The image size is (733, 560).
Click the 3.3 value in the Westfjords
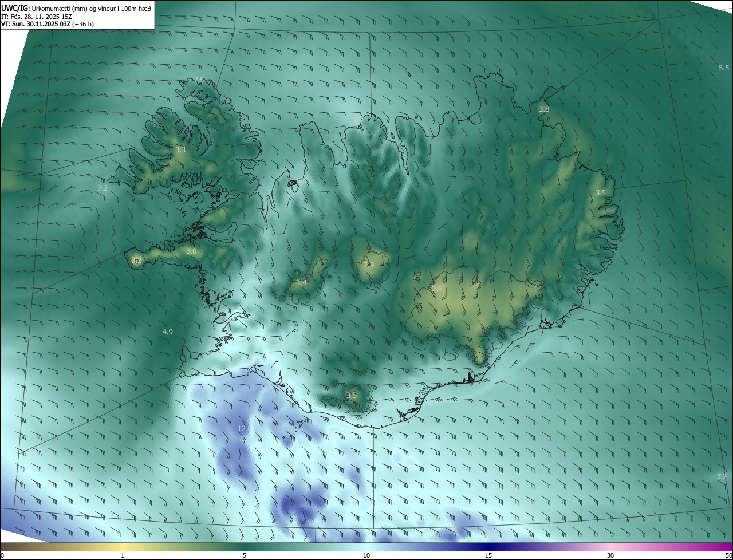click(x=180, y=150)
